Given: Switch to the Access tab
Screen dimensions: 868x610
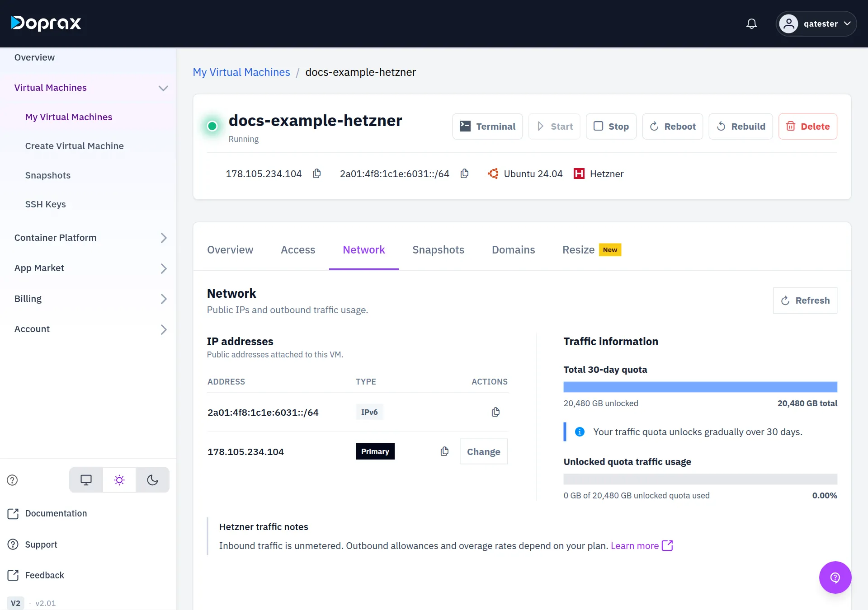Looking at the screenshot, I should tap(298, 250).
